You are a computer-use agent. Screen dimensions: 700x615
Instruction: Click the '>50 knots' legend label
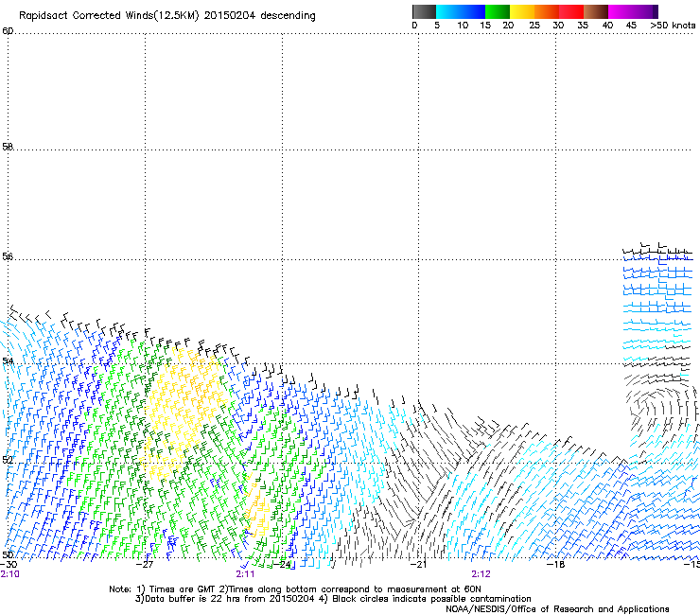[x=673, y=26]
